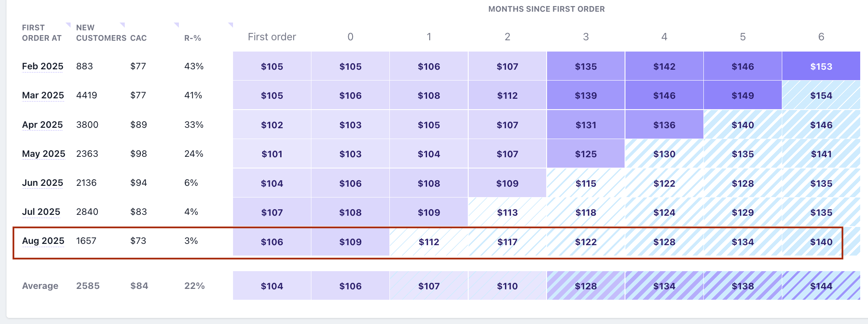The width and height of the screenshot is (868, 324).
Task: Open the May 2025 cohort link
Action: tap(44, 154)
